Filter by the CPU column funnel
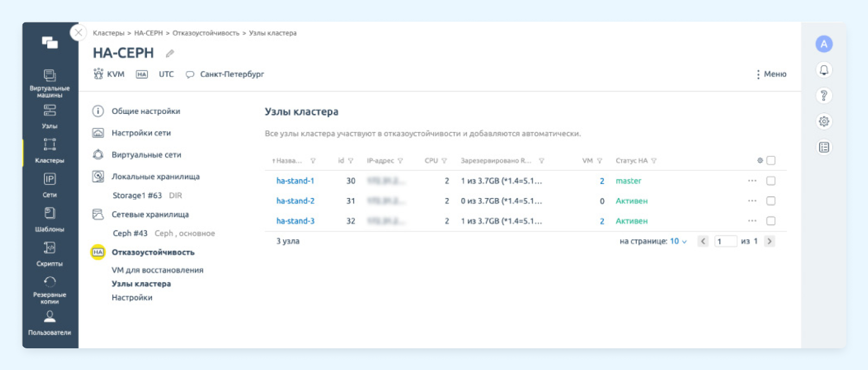Image resolution: width=868 pixels, height=370 pixels. 444,161
